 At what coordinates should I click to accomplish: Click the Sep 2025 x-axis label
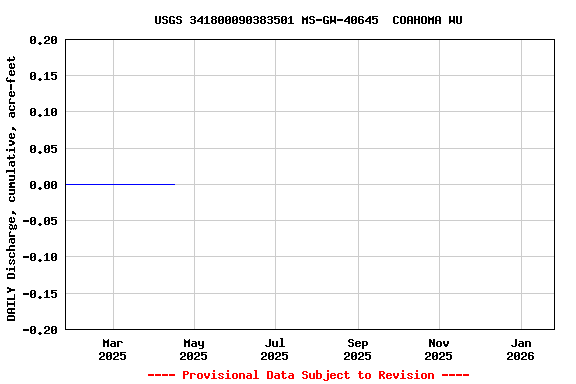click(357, 349)
